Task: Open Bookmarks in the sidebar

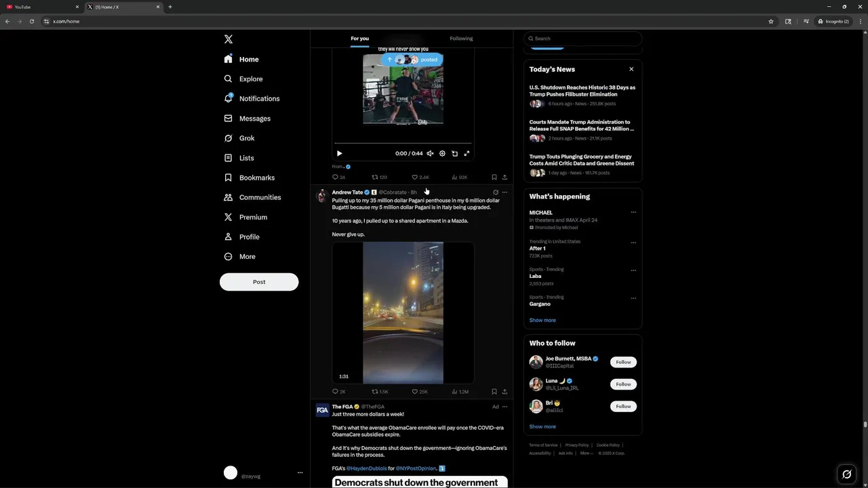Action: point(250,178)
